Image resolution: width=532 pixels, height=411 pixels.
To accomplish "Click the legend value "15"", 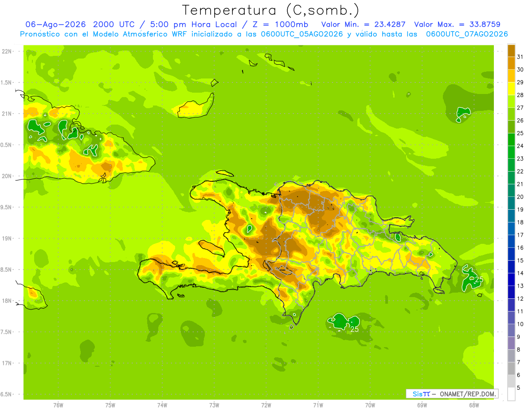I will [x=520, y=260].
